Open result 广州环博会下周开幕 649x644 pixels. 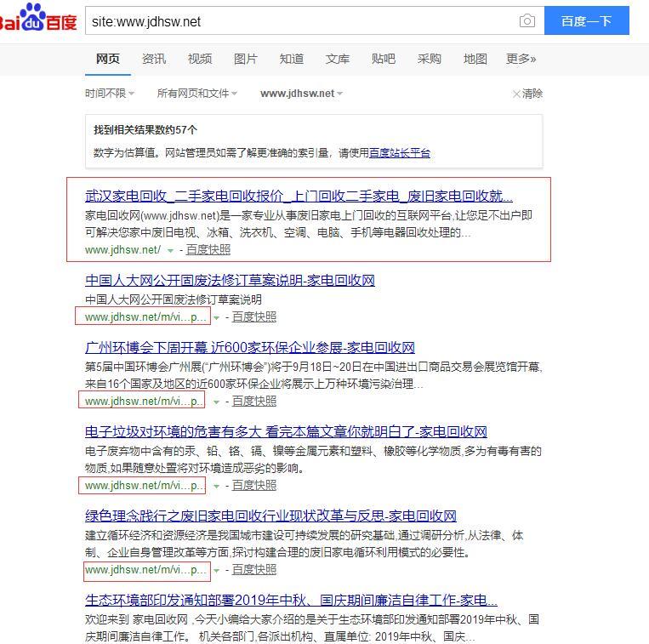pos(250,348)
